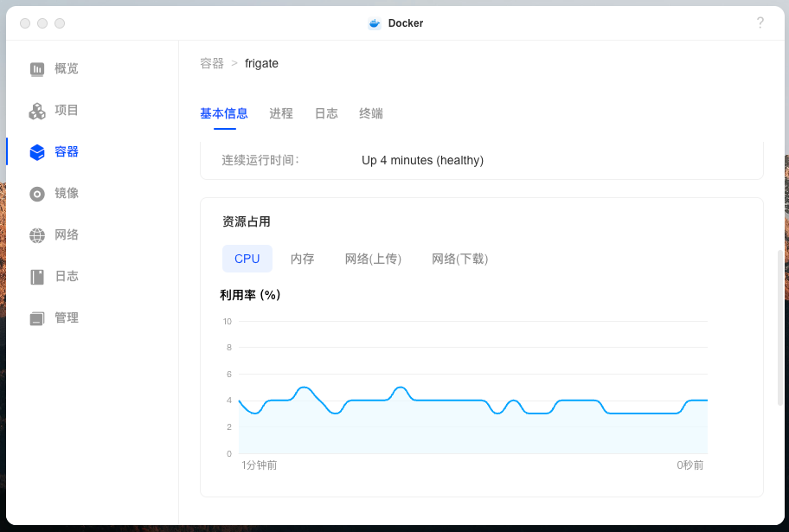Show 网络(上传) upload statistics

(x=373, y=259)
